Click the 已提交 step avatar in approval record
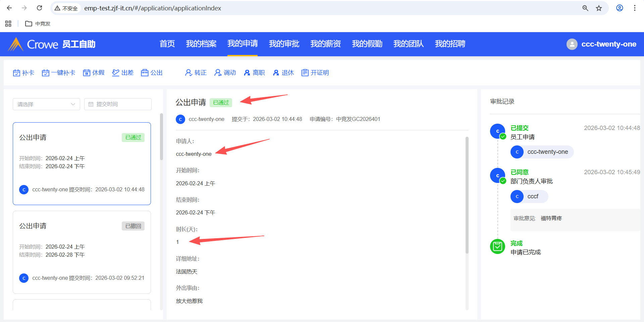Image resolution: width=644 pixels, height=322 pixels. point(497,131)
